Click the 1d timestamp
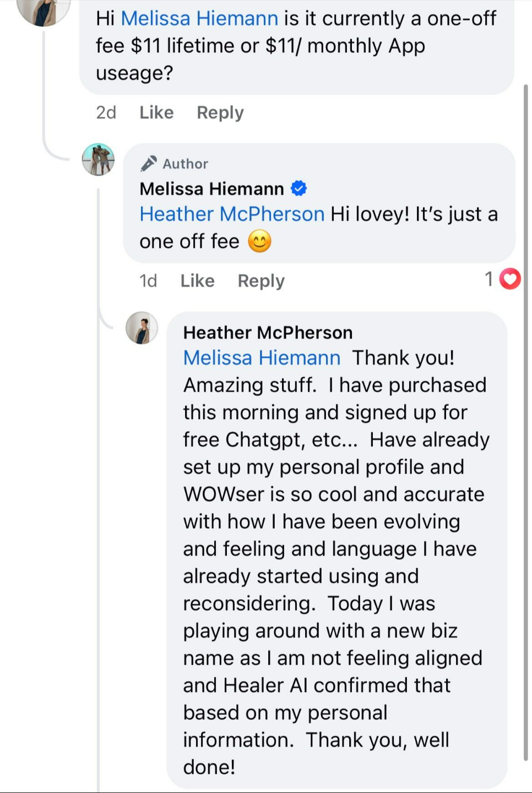 pyautogui.click(x=148, y=281)
